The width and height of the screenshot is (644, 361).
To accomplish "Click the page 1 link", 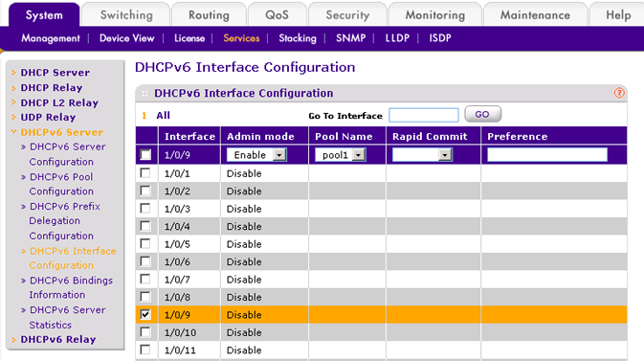I will pos(144,116).
